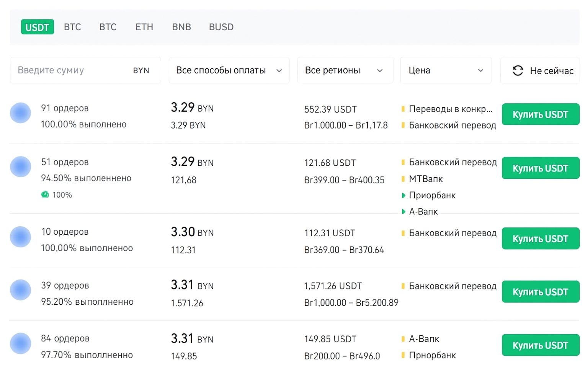Click the 'Переводы в конкр...' payment method
Screen dimensions: 588x392
coord(450,109)
